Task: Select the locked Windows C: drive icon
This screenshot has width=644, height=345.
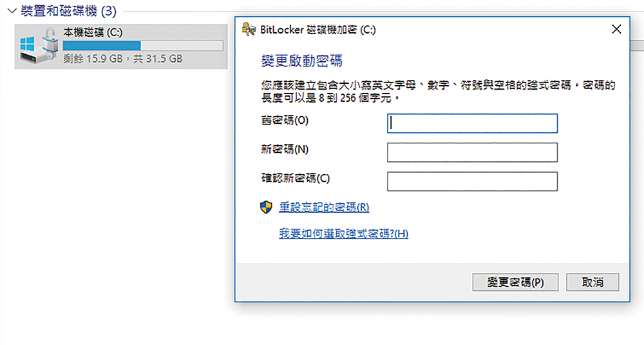Action: click(39, 46)
